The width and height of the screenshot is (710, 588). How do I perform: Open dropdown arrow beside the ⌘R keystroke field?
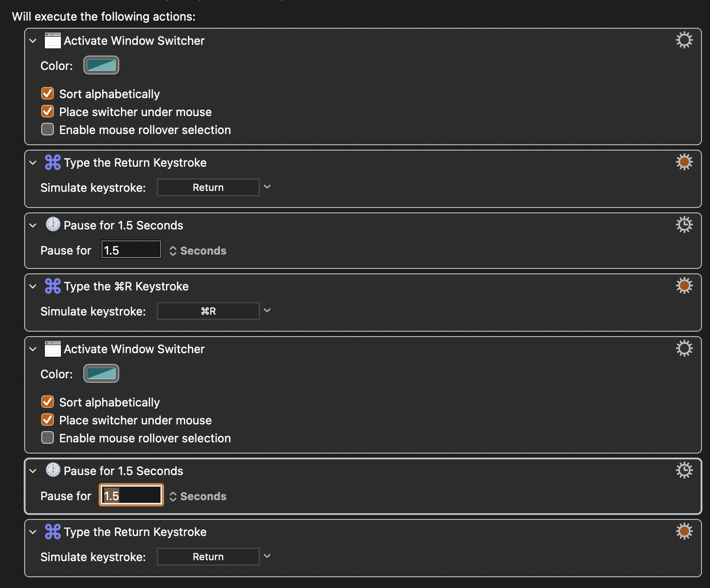pyautogui.click(x=267, y=311)
